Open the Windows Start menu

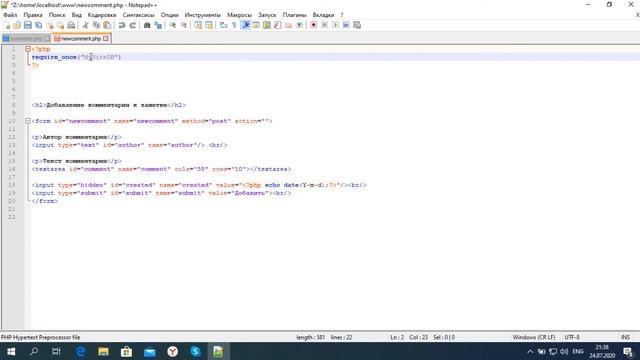(x=11, y=351)
